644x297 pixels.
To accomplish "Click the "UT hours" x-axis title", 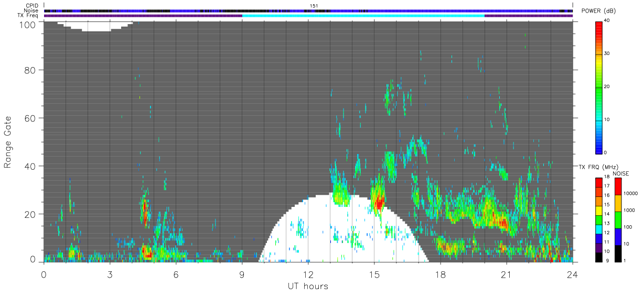I will click(308, 287).
